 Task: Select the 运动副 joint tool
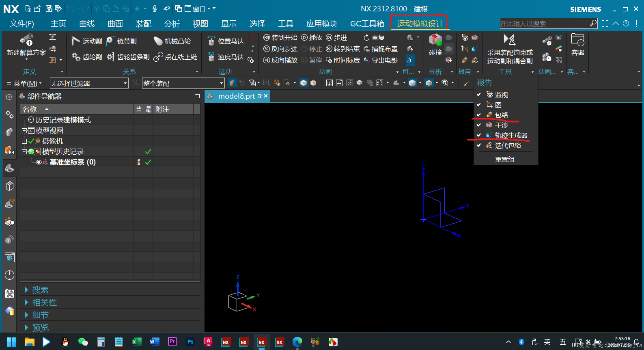pyautogui.click(x=87, y=41)
